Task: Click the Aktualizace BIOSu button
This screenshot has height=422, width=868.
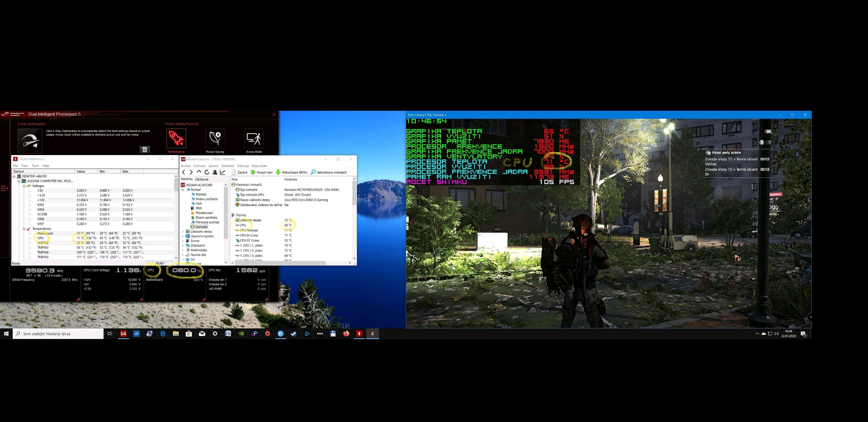Action: tap(291, 172)
